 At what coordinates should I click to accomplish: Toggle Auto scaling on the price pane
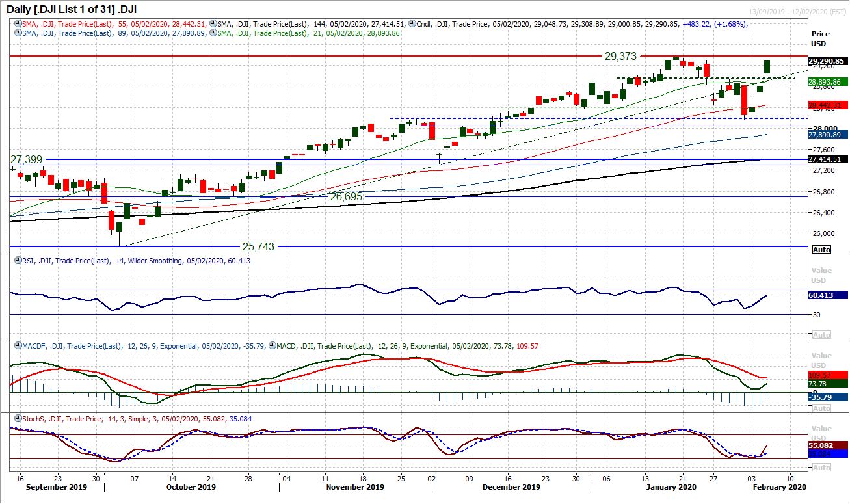(x=821, y=250)
